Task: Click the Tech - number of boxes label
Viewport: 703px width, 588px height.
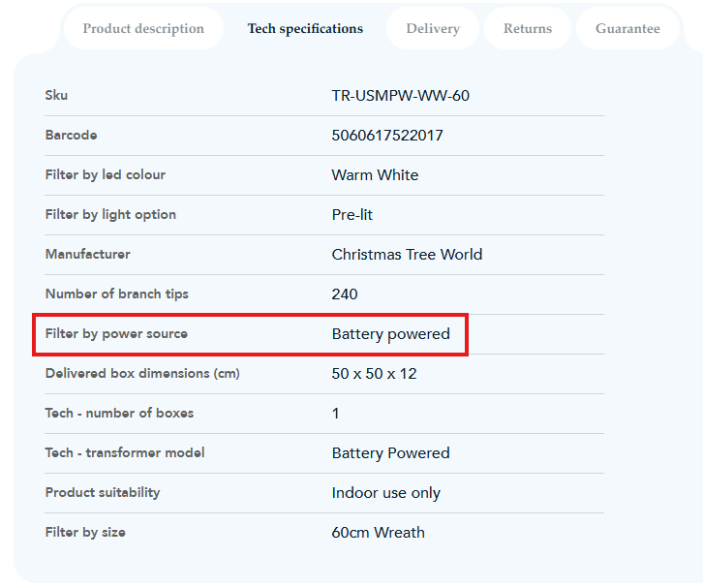Action: pos(119,413)
